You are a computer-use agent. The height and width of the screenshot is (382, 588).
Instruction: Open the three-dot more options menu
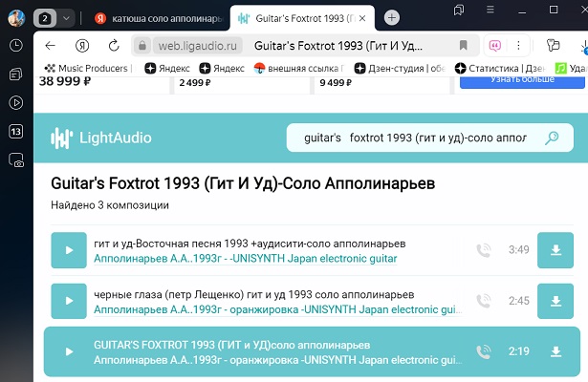coord(518,46)
